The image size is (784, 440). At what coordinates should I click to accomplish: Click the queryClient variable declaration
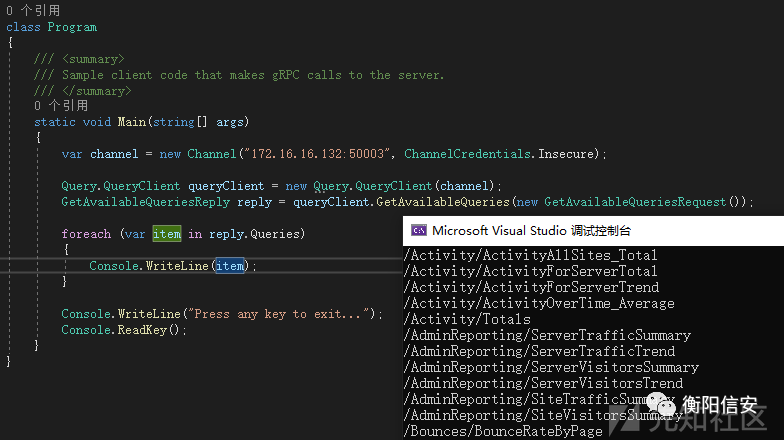click(226, 186)
